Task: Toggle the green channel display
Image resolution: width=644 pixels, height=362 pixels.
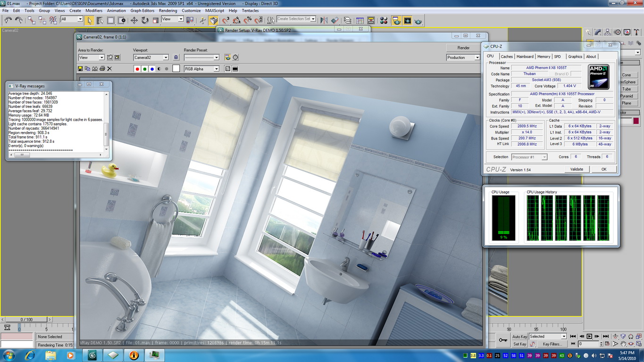Action: point(145,69)
